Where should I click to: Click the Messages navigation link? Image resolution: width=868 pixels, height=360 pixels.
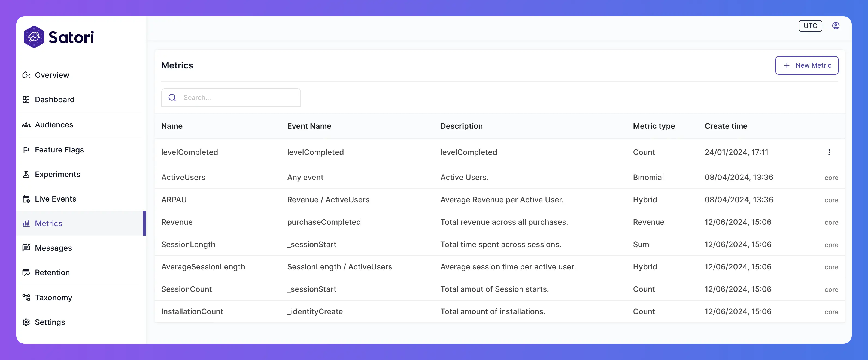click(x=53, y=248)
